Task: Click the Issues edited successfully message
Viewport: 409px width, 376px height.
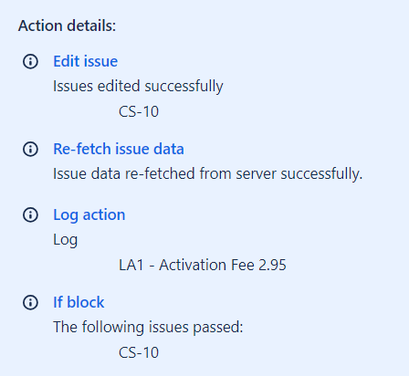Action: (138, 86)
